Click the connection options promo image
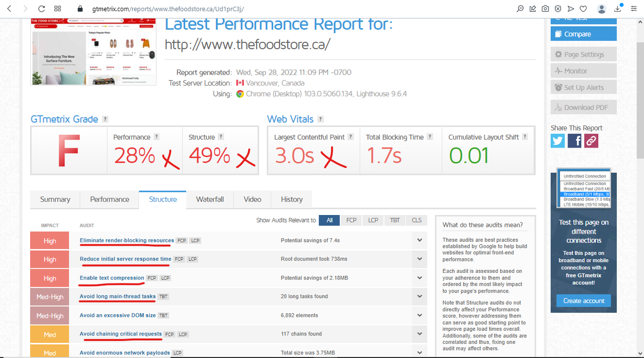The width and height of the screenshot is (644, 358). pos(584,189)
